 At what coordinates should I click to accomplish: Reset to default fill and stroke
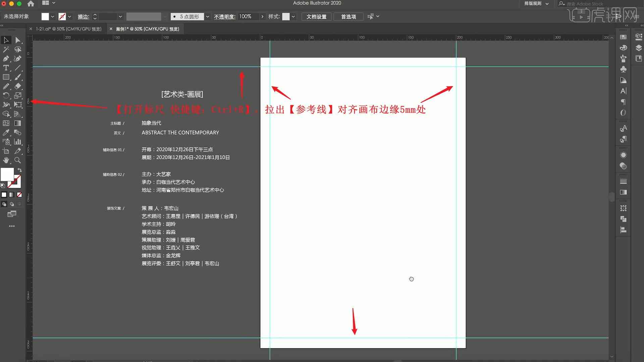click(3, 185)
